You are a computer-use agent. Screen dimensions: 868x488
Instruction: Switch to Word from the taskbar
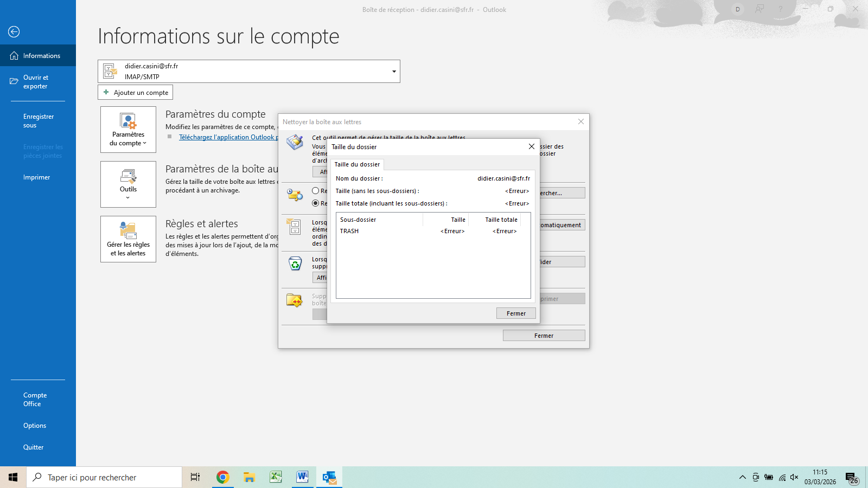point(302,477)
